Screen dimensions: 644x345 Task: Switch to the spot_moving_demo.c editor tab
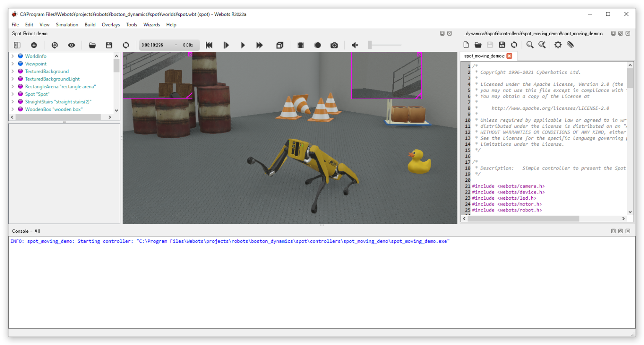pos(485,56)
